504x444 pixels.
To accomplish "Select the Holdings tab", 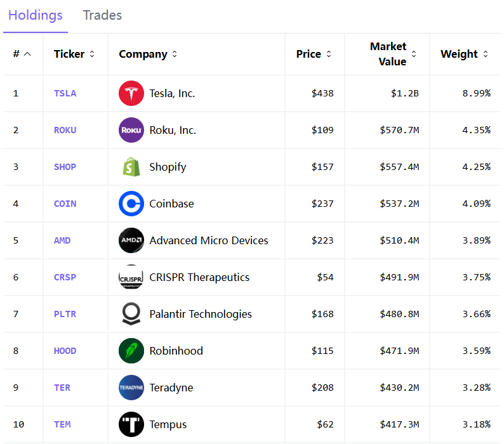I will 36,15.
